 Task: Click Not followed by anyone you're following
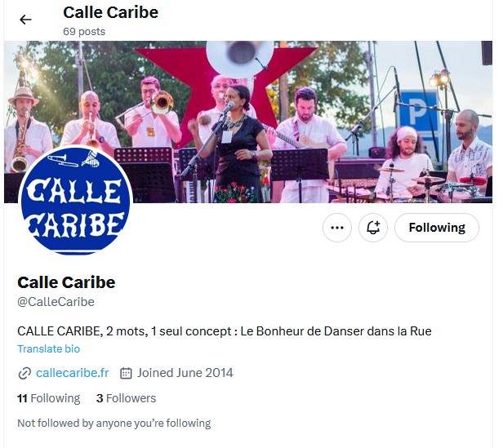coord(114,424)
